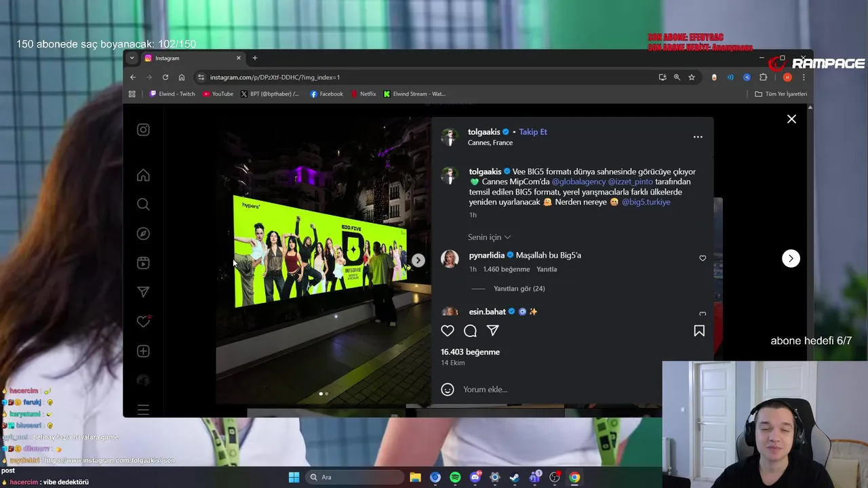
Task: Open Instagram search icon in sidebar
Action: (x=143, y=205)
